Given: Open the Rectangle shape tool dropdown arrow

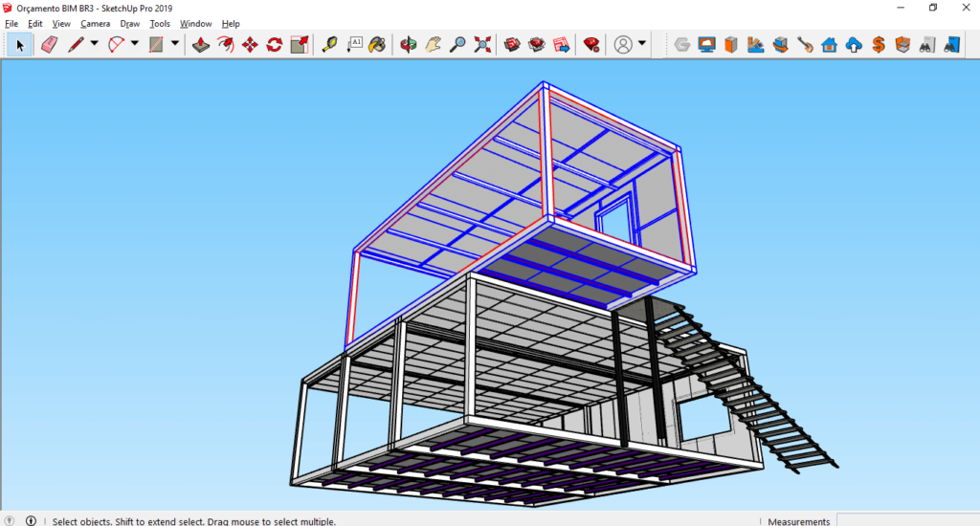Looking at the screenshot, I should click(x=175, y=44).
